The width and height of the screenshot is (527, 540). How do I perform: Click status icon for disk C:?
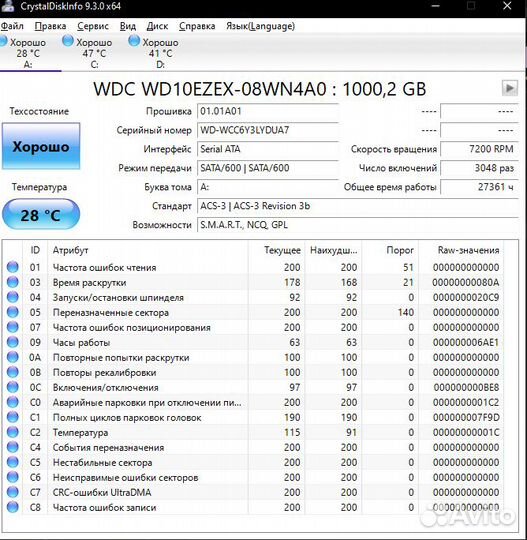point(68,41)
